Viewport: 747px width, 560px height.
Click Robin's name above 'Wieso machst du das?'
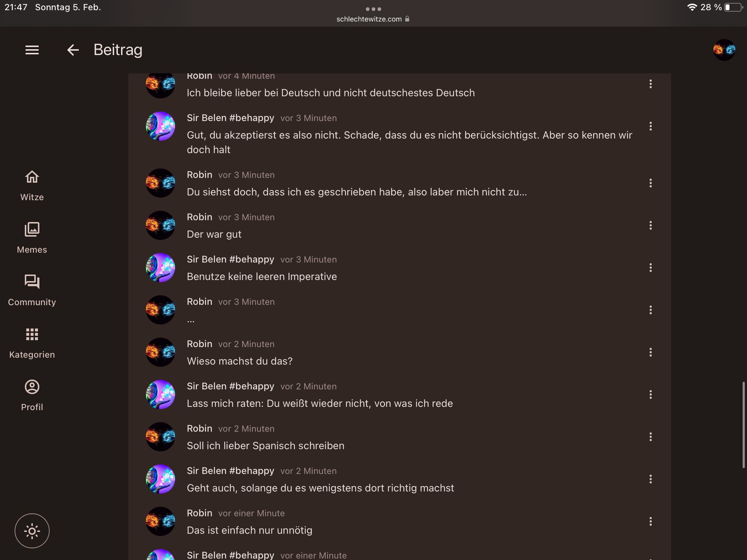(x=199, y=344)
